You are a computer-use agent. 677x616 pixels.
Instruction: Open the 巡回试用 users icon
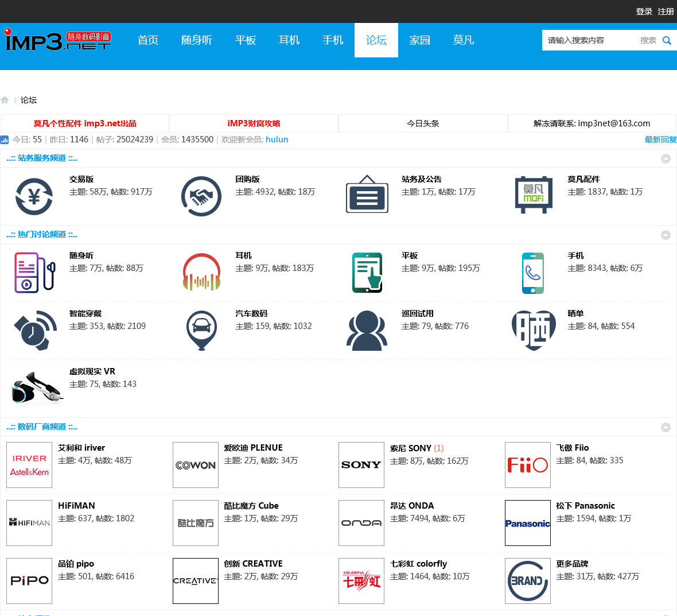click(x=367, y=331)
